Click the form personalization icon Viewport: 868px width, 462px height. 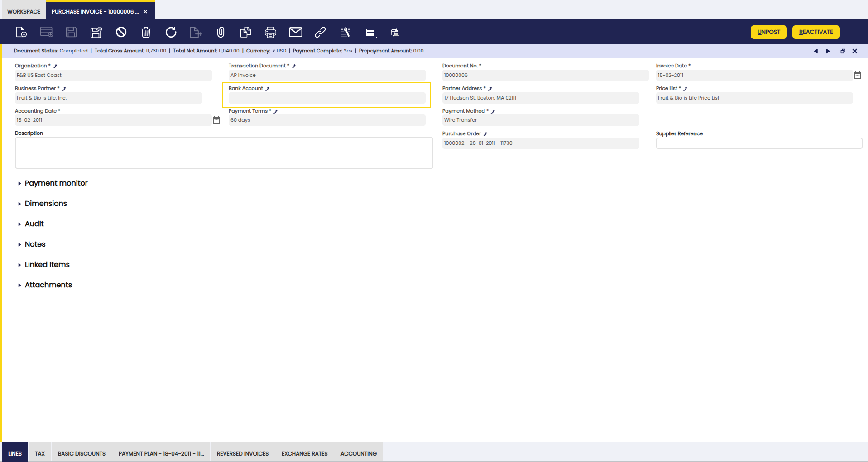point(371,32)
